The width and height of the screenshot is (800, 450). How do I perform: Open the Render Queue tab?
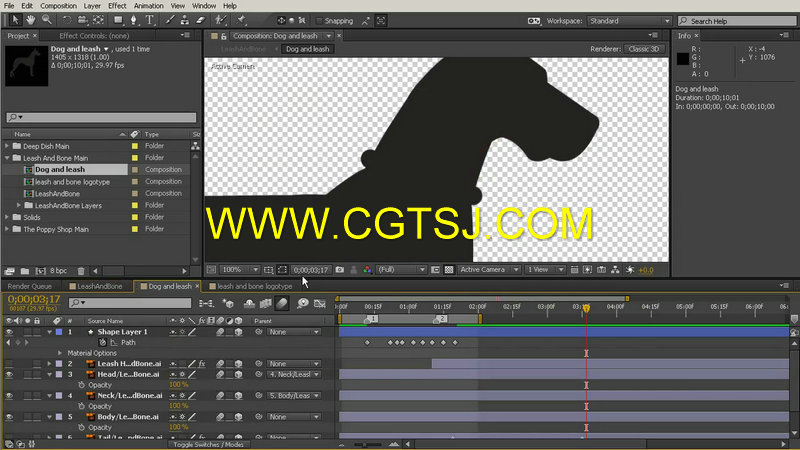(30, 286)
